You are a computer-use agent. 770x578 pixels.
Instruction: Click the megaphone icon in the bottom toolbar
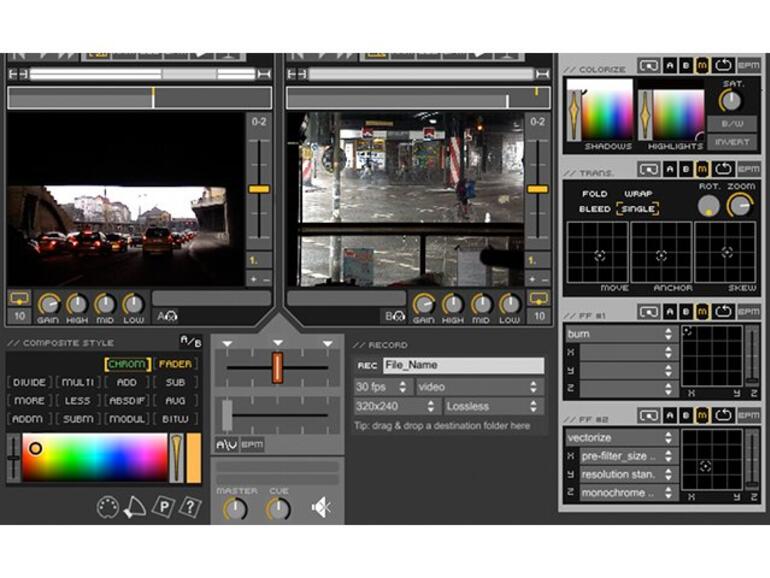(135, 508)
